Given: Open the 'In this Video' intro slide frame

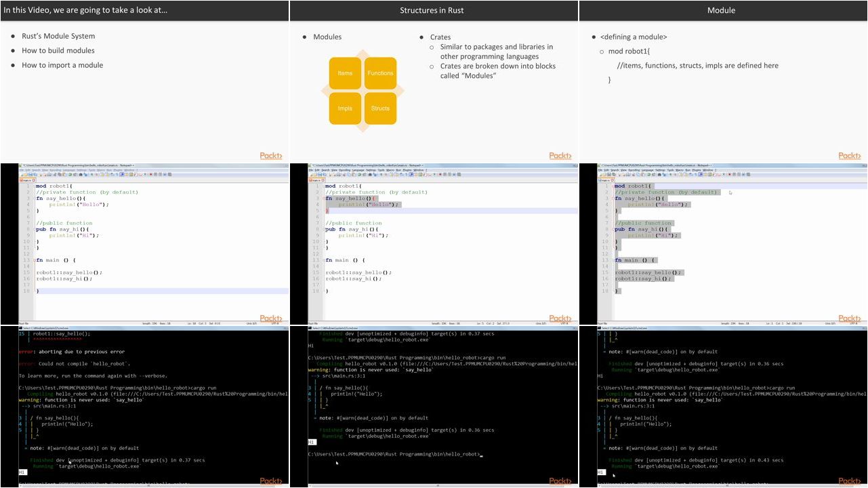Looking at the screenshot, I should [x=144, y=81].
